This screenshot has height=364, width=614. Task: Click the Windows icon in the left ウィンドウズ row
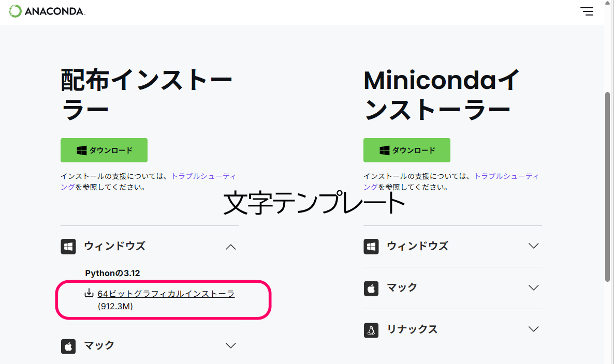(68, 247)
